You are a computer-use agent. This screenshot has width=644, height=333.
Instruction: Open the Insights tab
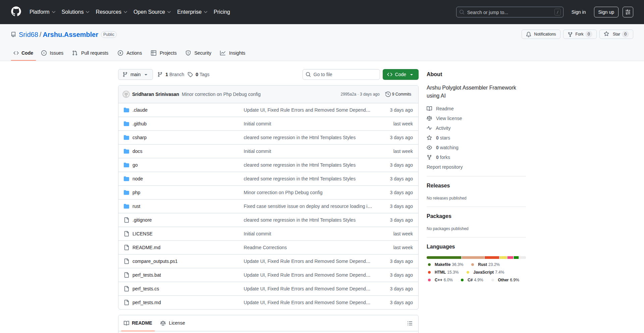pyautogui.click(x=233, y=53)
